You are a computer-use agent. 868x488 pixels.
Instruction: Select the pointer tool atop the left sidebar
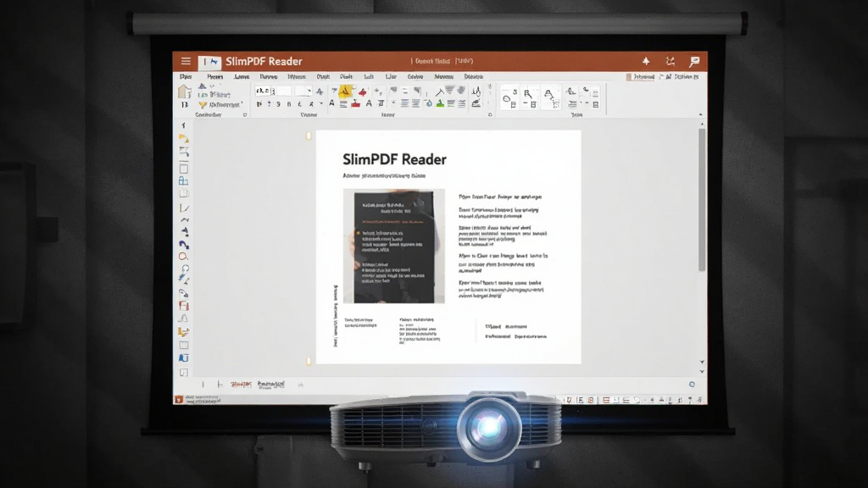point(184,125)
